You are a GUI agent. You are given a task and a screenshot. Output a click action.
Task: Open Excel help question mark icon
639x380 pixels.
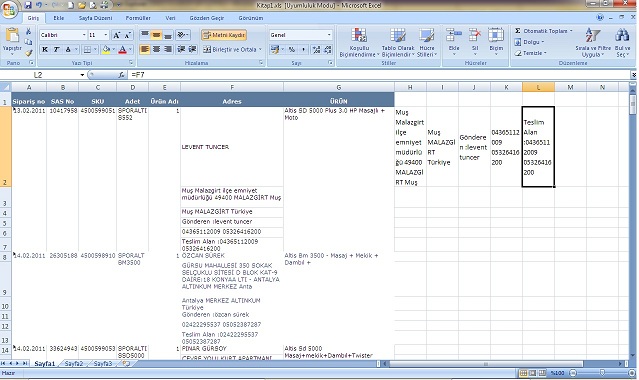pos(600,18)
